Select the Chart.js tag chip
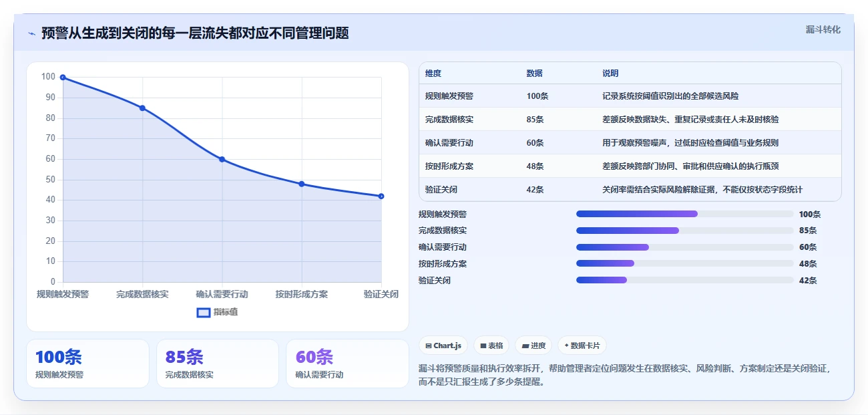This screenshot has height=415, width=868. pyautogui.click(x=443, y=345)
